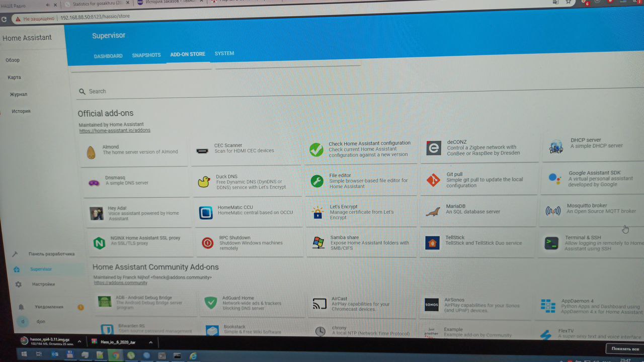The image size is (644, 362).
Task: Click the AirCast cast icon
Action: (320, 304)
